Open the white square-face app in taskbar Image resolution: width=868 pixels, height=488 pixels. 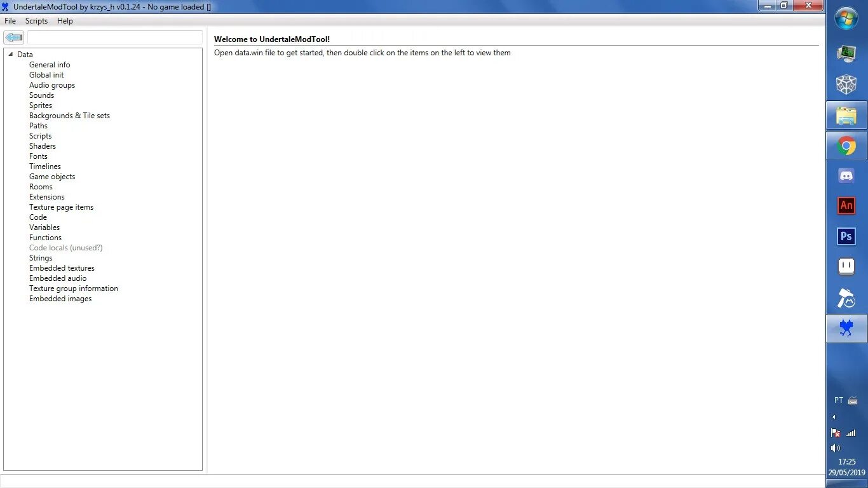846,267
